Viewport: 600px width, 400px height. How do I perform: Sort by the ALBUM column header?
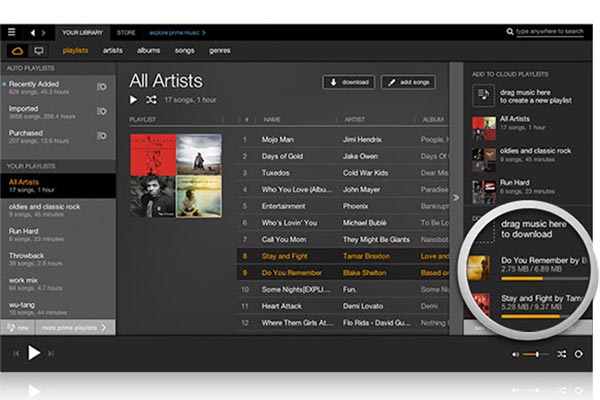pos(433,119)
